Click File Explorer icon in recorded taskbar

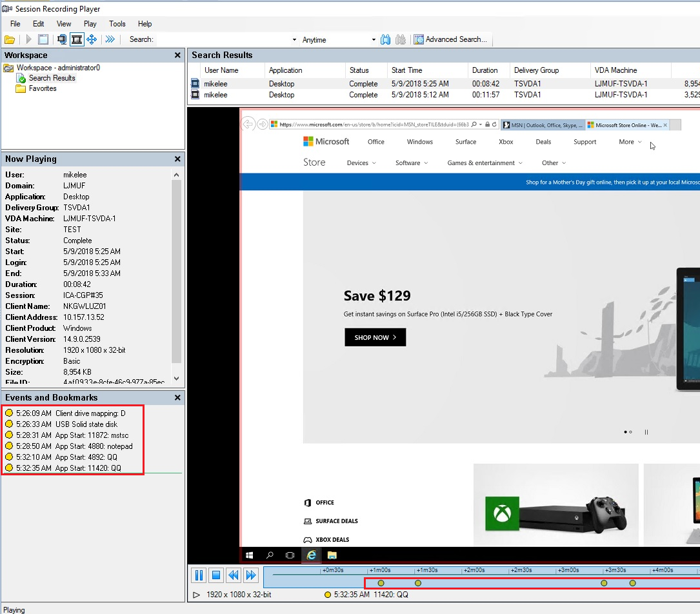332,555
